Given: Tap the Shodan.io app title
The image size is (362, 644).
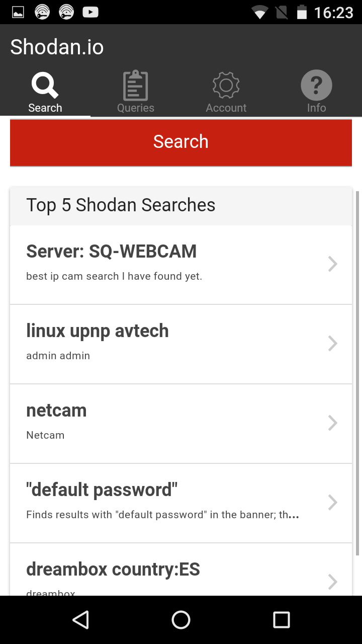Looking at the screenshot, I should pyautogui.click(x=57, y=47).
